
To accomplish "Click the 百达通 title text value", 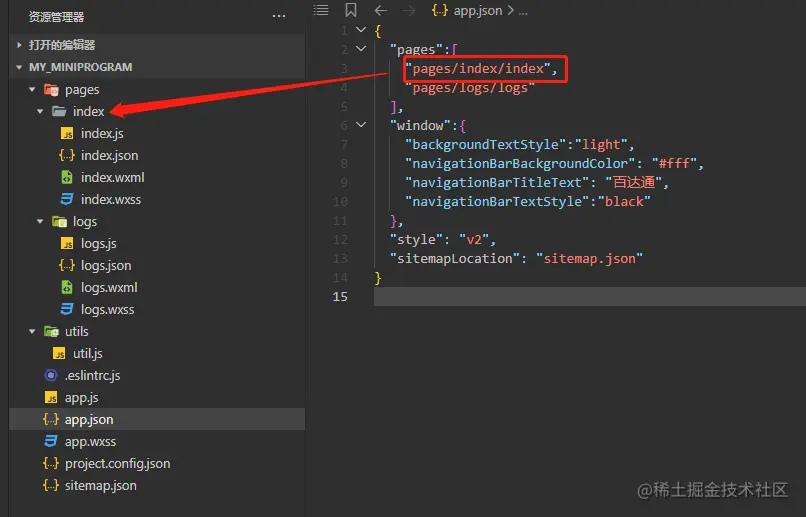I will click(x=634, y=182).
